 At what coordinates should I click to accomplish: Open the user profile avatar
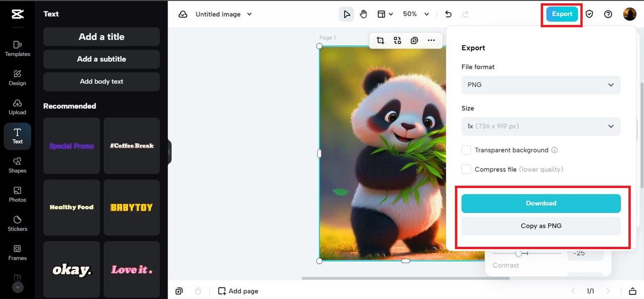[x=629, y=14]
